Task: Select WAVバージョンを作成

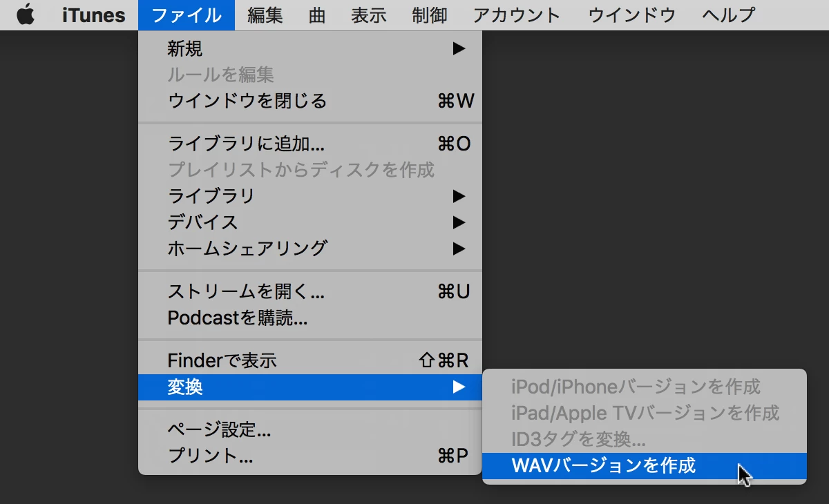Action: coord(645,466)
